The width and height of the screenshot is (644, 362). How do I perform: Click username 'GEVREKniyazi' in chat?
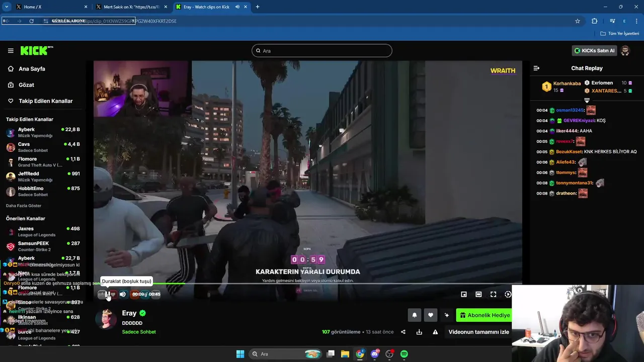[x=579, y=121]
